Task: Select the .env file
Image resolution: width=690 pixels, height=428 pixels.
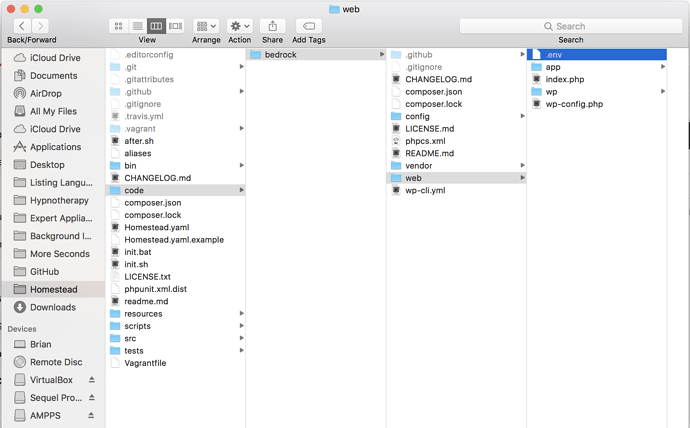Action: [x=597, y=55]
